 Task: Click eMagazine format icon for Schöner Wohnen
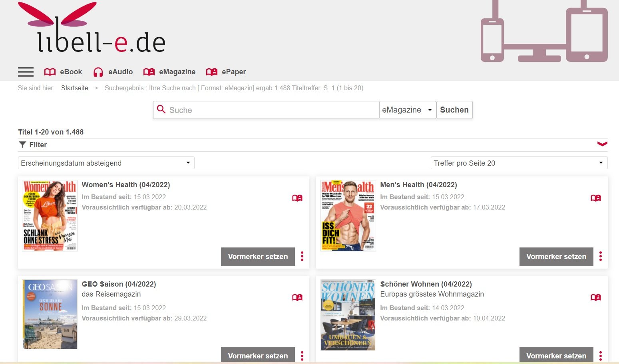point(596,297)
